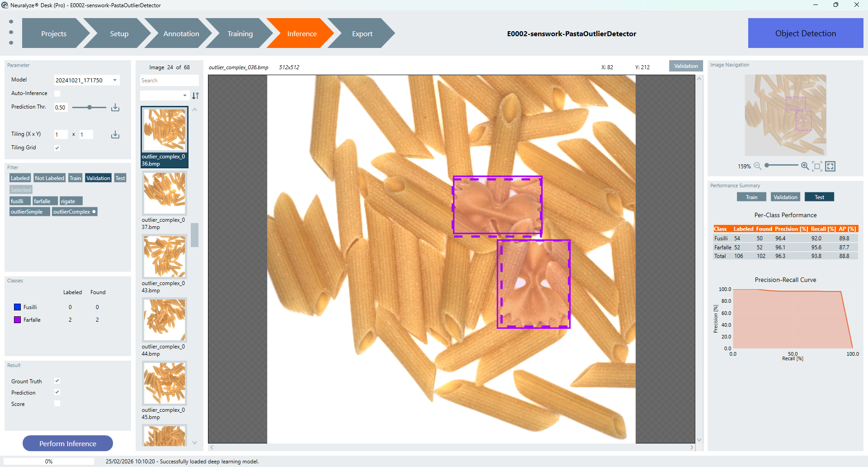Toggle the outlierComplex tag filter
The image size is (868, 467).
tap(75, 212)
